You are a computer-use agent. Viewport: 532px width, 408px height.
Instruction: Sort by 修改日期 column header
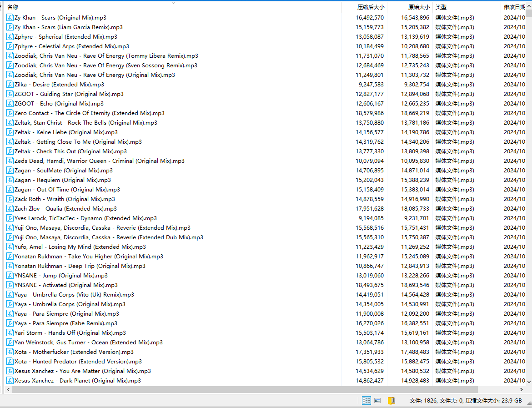[x=514, y=7]
